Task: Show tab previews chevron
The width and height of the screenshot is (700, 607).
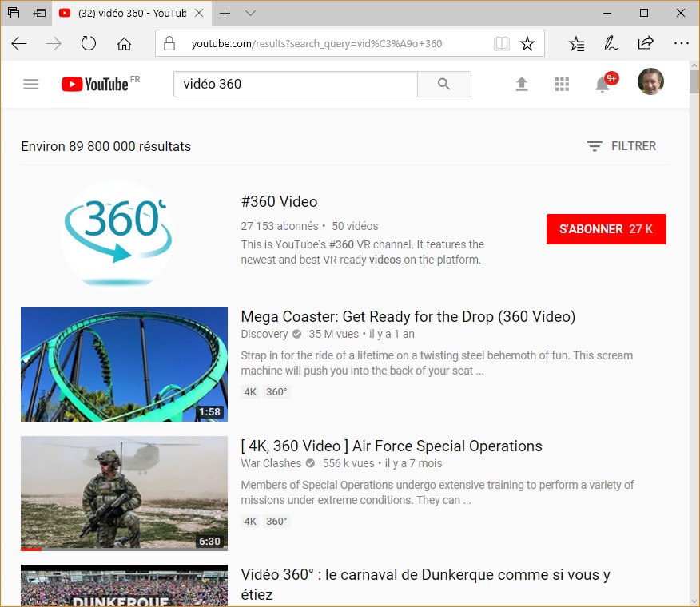Action: pyautogui.click(x=250, y=14)
